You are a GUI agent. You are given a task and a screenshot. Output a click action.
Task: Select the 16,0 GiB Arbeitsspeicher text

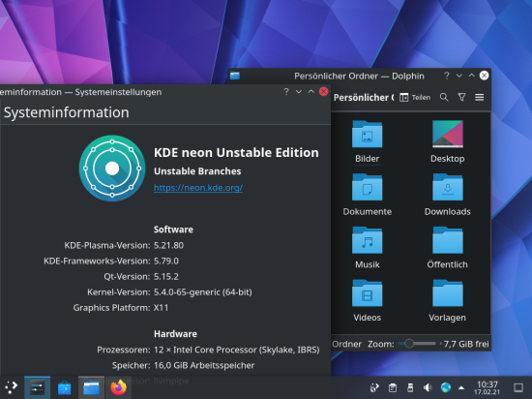pyautogui.click(x=204, y=365)
